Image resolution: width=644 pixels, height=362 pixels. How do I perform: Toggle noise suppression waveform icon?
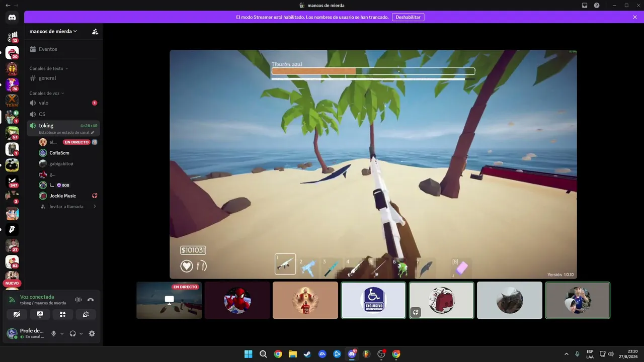[x=78, y=300]
